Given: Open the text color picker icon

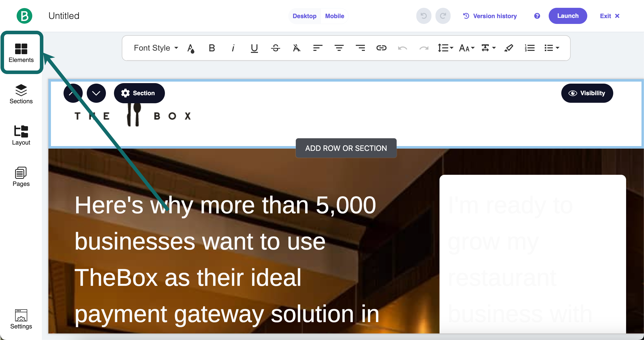Looking at the screenshot, I should (191, 48).
